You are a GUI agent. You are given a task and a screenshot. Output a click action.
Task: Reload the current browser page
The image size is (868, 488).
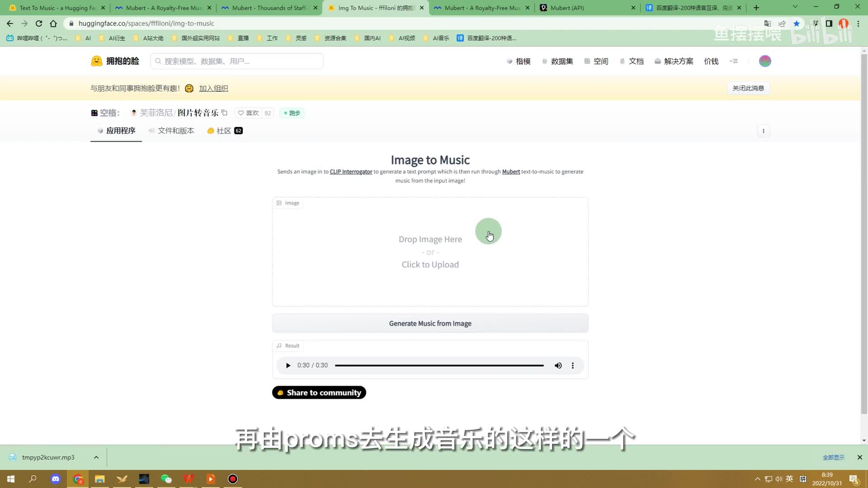click(39, 23)
